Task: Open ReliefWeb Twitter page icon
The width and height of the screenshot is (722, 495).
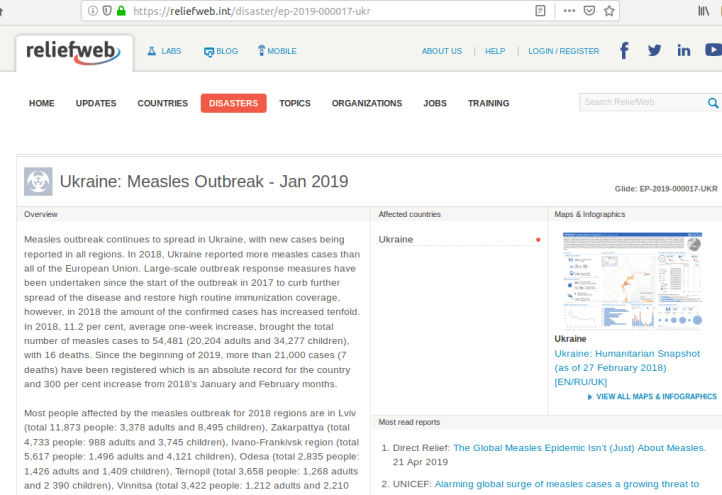Action: coord(654,51)
